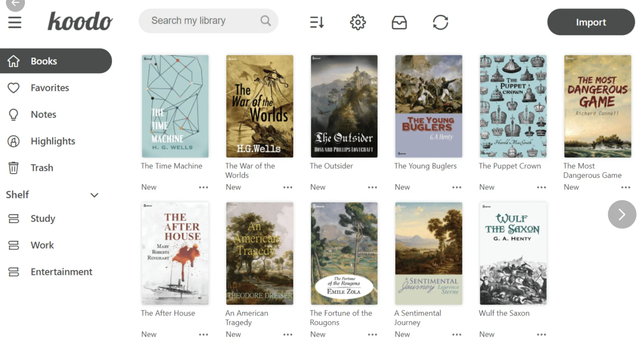Open the backup inbox icon

399,23
